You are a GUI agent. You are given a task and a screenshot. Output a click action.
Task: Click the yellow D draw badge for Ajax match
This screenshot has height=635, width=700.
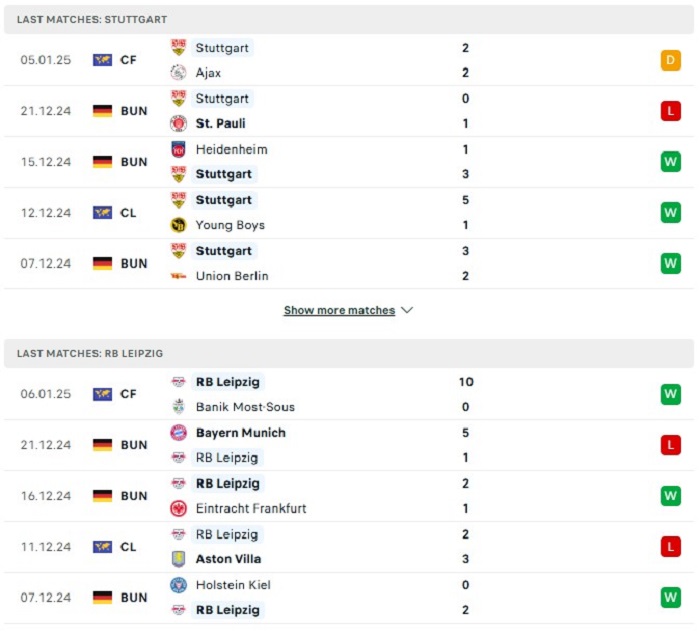(671, 60)
